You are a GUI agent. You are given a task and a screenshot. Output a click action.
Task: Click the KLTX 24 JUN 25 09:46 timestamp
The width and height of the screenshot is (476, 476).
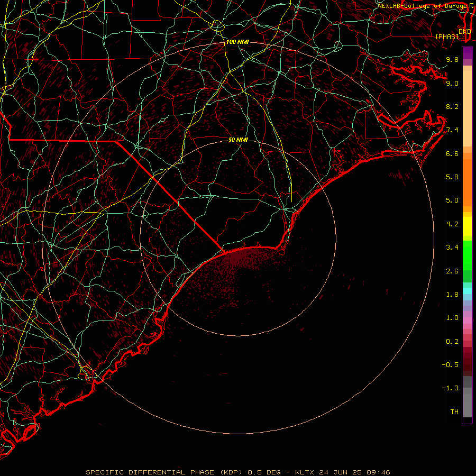point(343,472)
